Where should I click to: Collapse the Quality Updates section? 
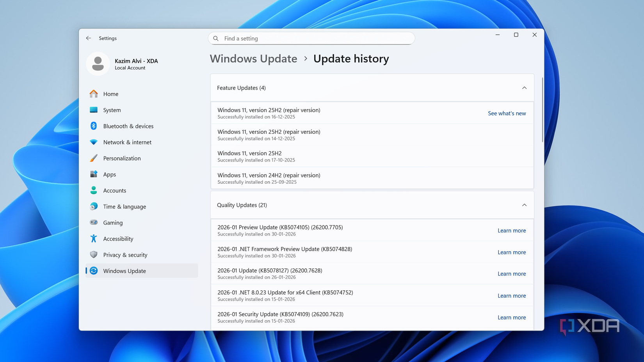tap(524, 205)
